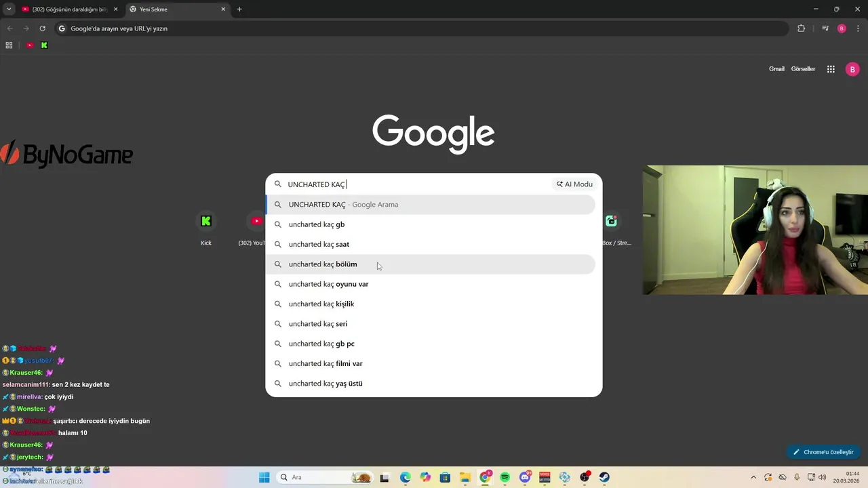The width and height of the screenshot is (868, 488).
Task: Open the Chrome extensions puzzle icon
Action: tap(802, 28)
